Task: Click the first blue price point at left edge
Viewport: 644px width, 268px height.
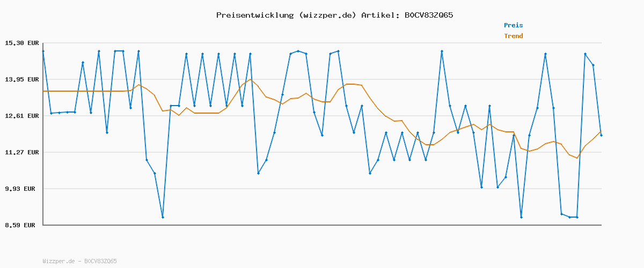Action: 43,51
